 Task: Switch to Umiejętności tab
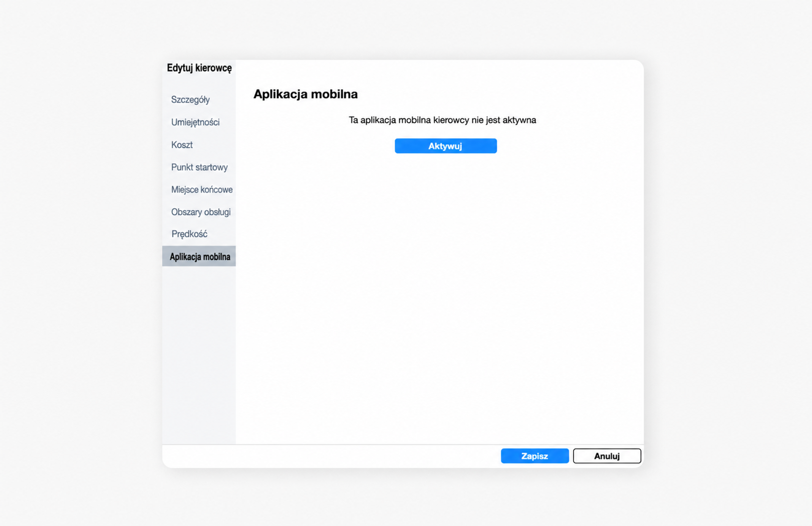tap(195, 122)
